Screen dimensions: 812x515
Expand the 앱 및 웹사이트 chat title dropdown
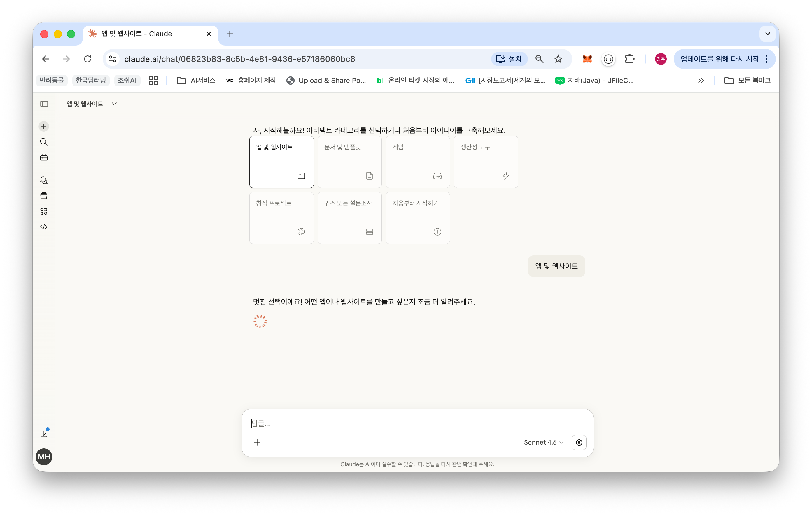point(91,104)
